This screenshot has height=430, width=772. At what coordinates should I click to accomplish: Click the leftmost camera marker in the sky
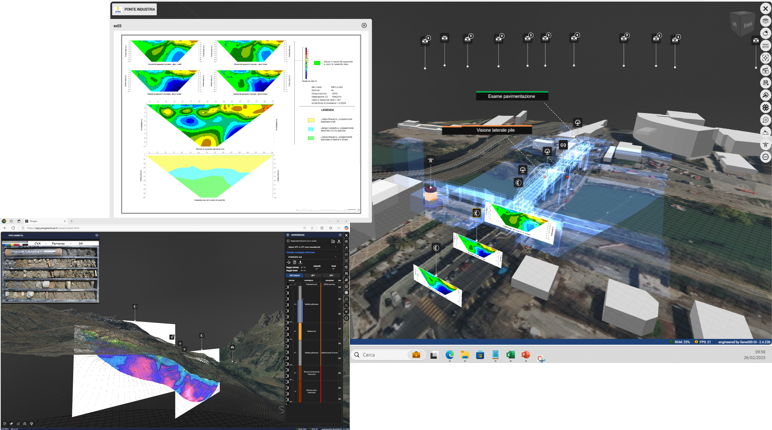426,40
